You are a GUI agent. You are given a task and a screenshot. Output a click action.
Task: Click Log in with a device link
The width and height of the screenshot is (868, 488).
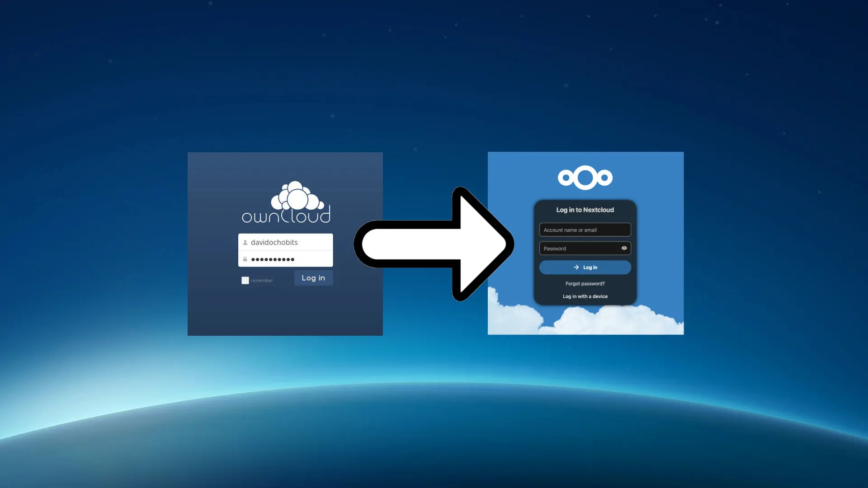click(585, 296)
